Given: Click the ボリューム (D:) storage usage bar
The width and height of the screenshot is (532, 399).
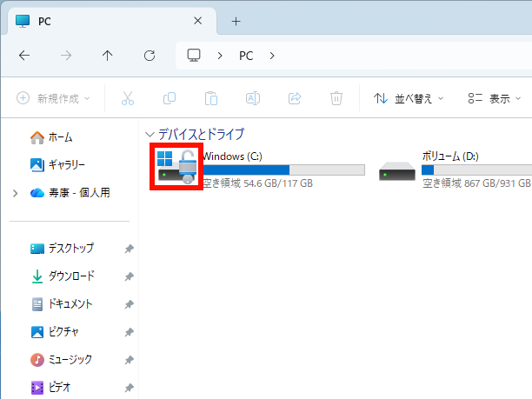Looking at the screenshot, I should pyautogui.click(x=476, y=170).
